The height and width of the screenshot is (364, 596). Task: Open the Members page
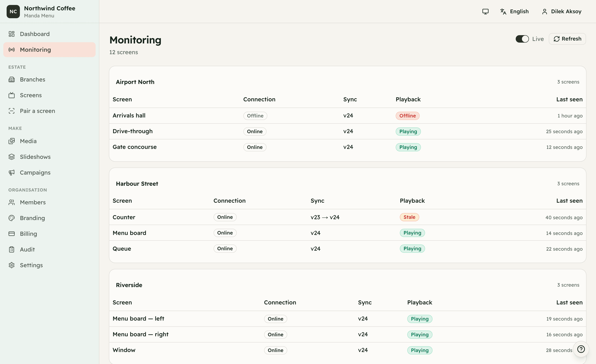[49, 202]
